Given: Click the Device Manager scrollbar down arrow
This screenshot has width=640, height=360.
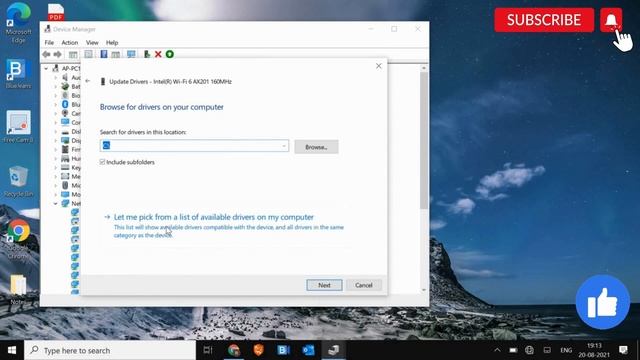Looking at the screenshot, I should (x=424, y=290).
